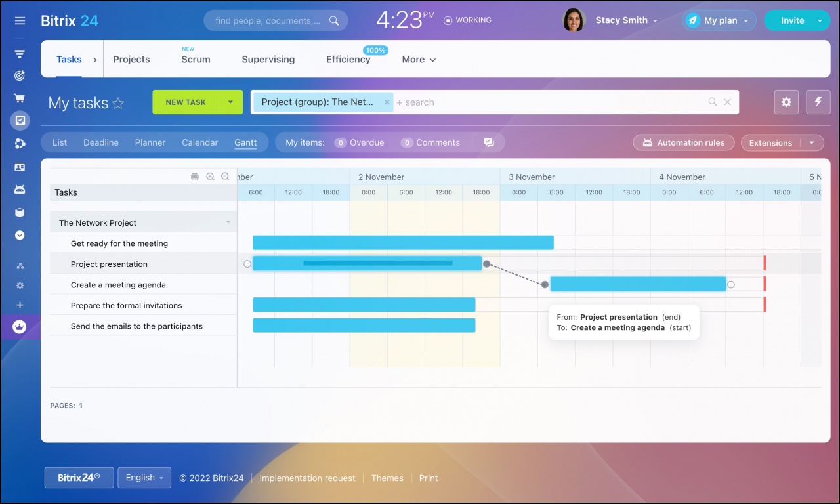Open the Tasks checkbox icon in the sidebar
Image resolution: width=840 pixels, height=504 pixels.
tap(20, 120)
